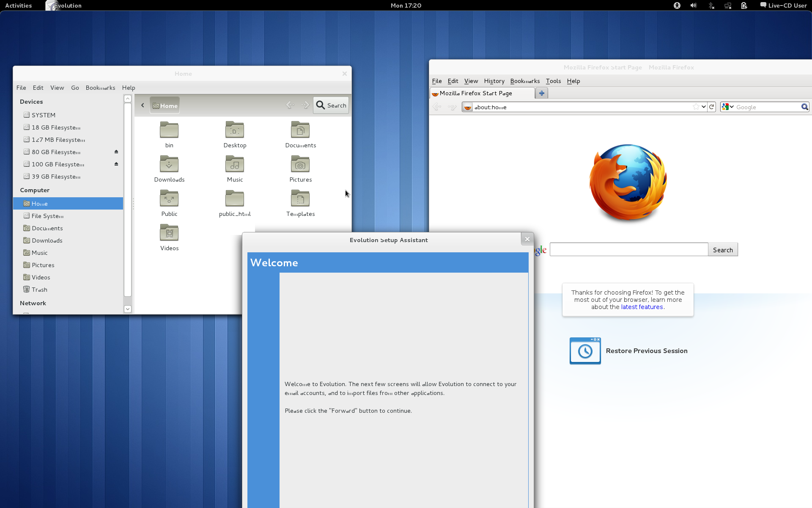Open History menu in Firefox
812x508 pixels.
(494, 81)
